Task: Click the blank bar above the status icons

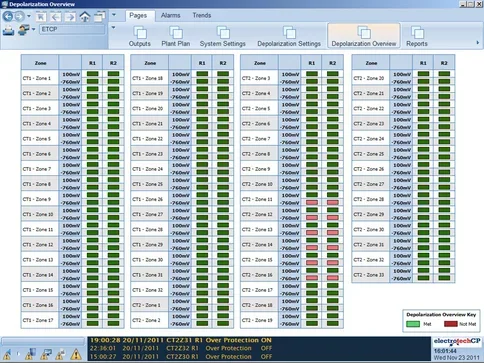Action: coord(43,341)
